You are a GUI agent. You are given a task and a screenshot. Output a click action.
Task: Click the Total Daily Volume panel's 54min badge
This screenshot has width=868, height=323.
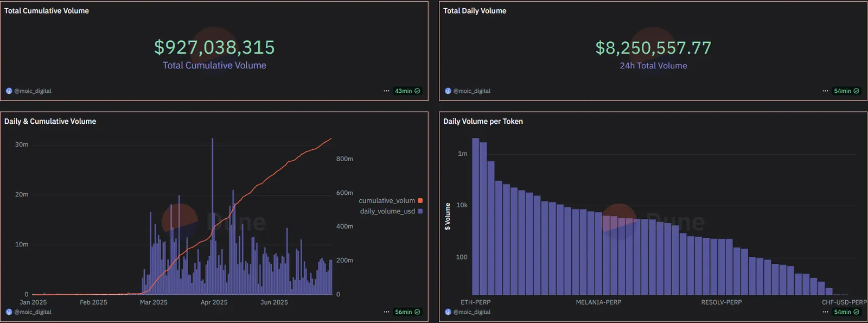click(846, 91)
